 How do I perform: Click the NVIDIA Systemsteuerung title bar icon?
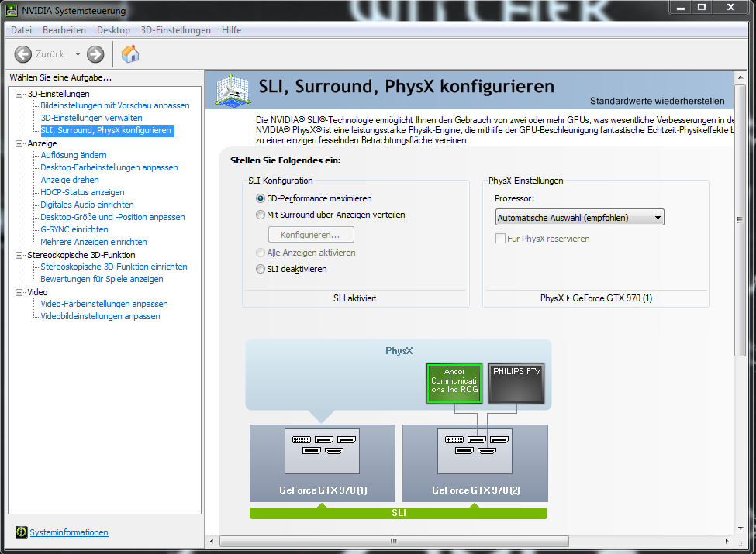pos(11,10)
